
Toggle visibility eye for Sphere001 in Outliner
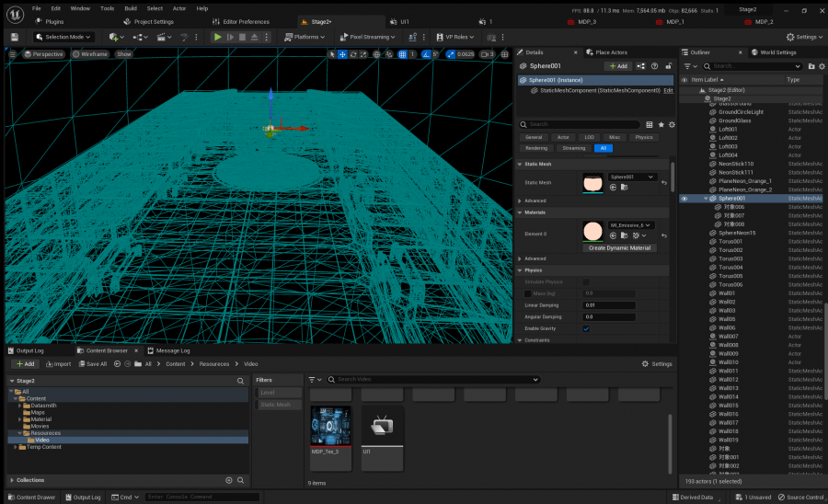(684, 199)
